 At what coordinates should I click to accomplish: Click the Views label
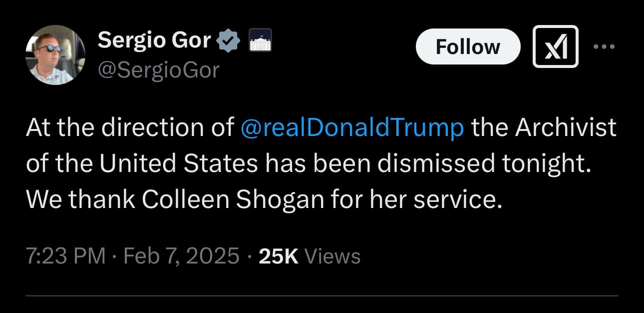(332, 256)
